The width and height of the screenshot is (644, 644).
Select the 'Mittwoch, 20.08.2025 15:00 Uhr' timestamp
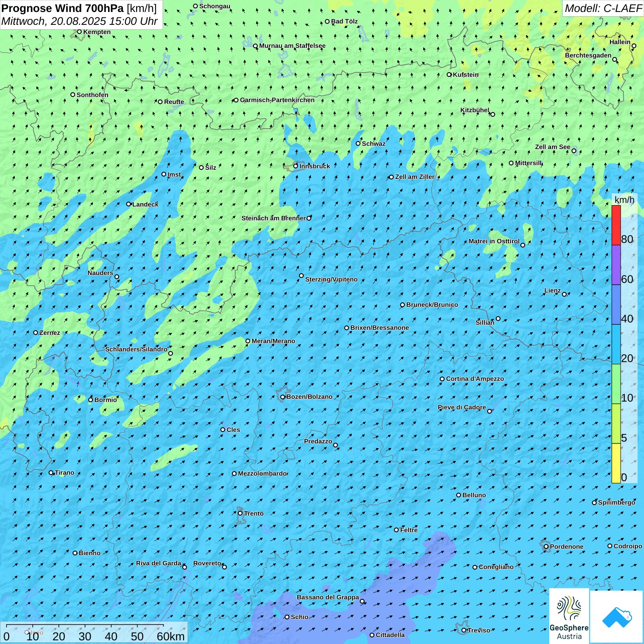point(80,21)
